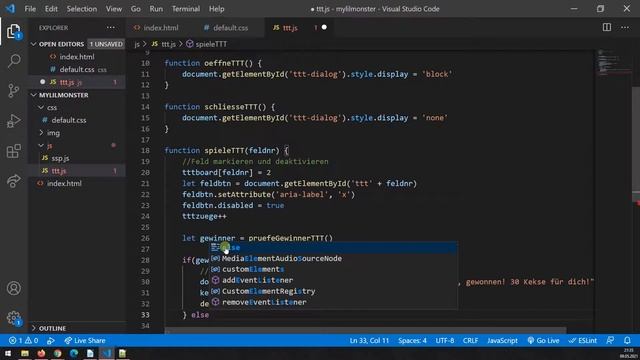Open the Go menu
The image size is (640, 360).
tap(136, 9)
